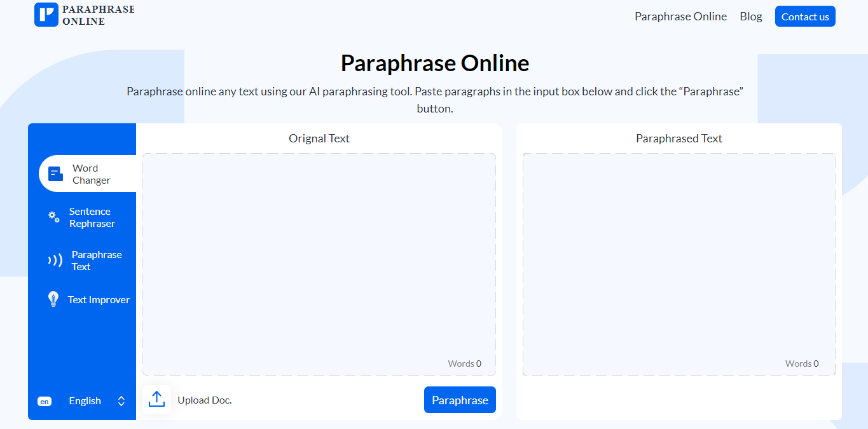868x429 pixels.
Task: Click the 'Paraphrased Text' heading
Action: coord(679,139)
